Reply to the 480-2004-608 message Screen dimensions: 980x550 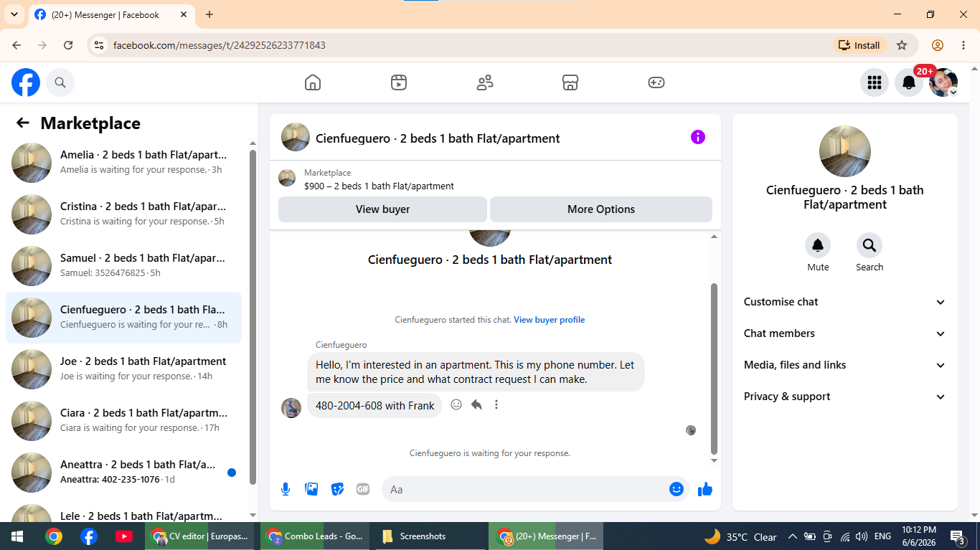click(x=476, y=404)
